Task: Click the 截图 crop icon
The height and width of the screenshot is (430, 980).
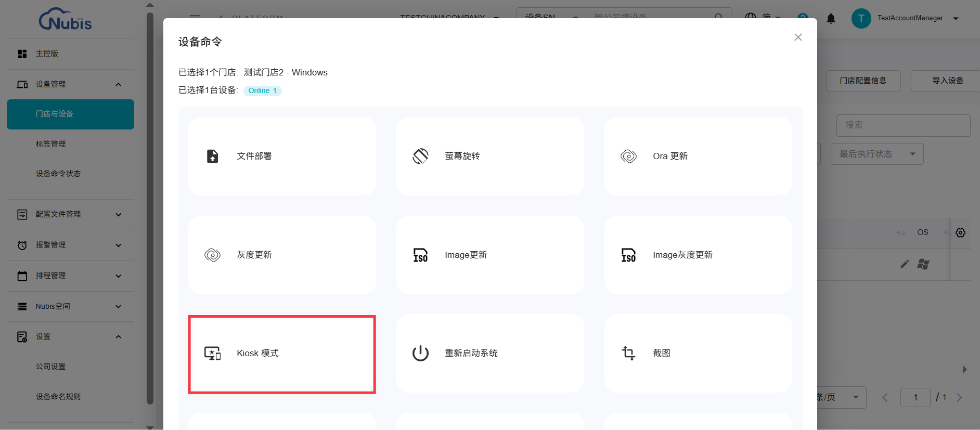Action: [628, 354]
